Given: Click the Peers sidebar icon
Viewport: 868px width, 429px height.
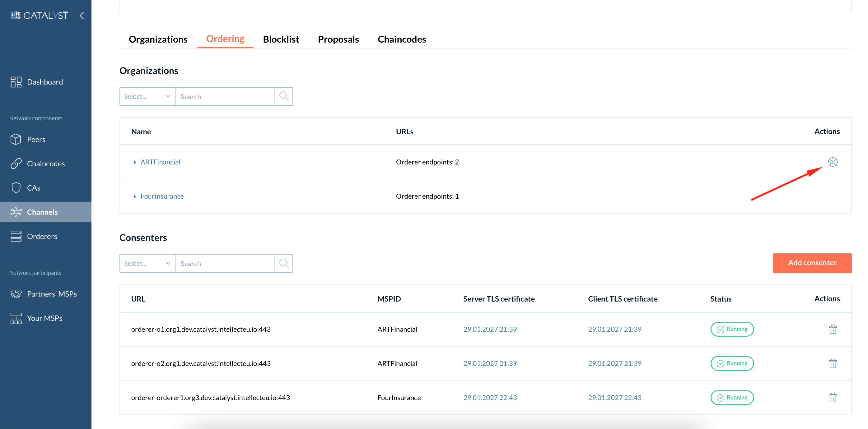Looking at the screenshot, I should pos(16,139).
